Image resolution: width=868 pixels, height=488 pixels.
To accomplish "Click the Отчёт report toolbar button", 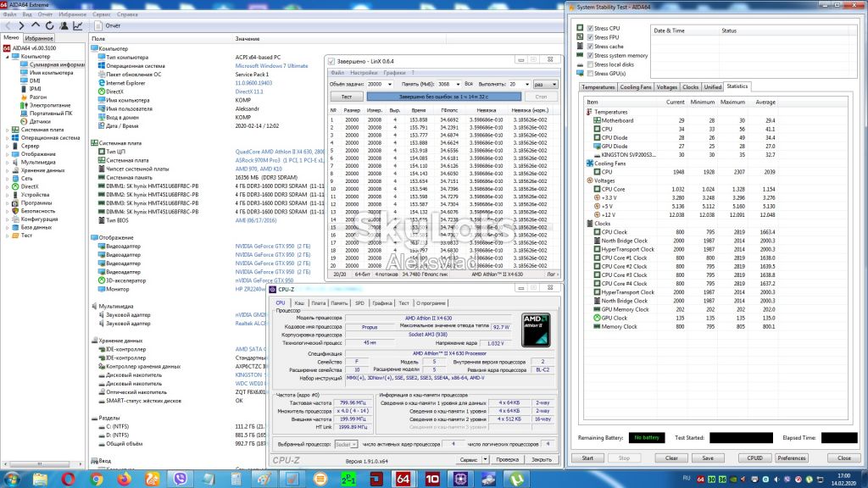I will point(108,25).
